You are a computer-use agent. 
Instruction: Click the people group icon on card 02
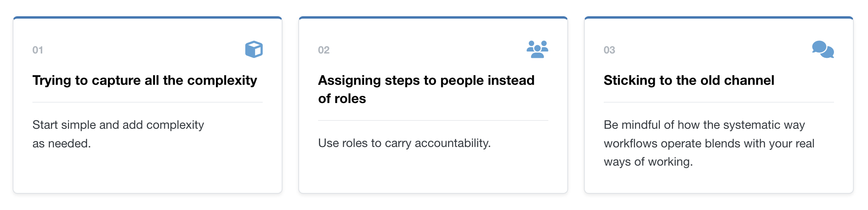coord(537,50)
